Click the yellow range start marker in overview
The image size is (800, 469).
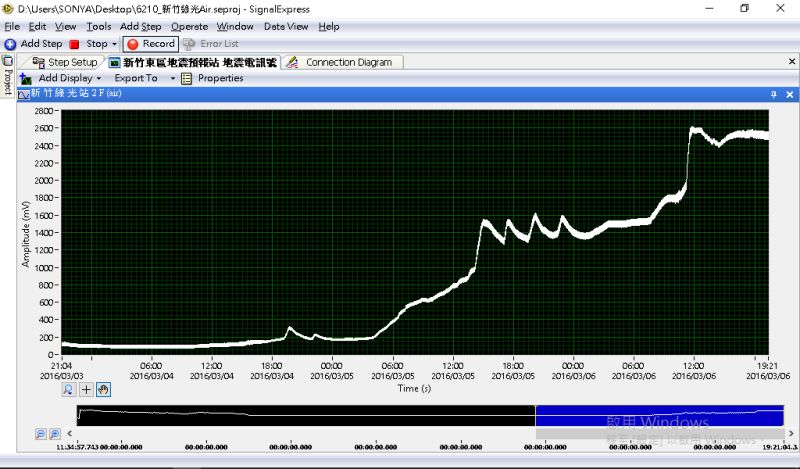pyautogui.click(x=535, y=415)
